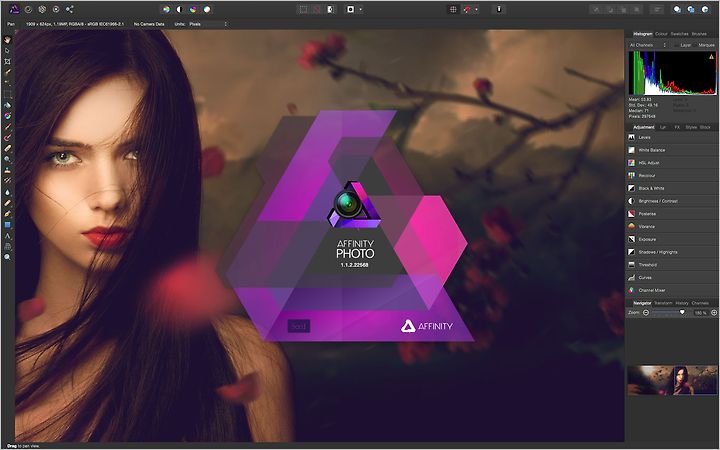This screenshot has height=450, width=720.
Task: Select the Crop tool
Action: (x=7, y=62)
